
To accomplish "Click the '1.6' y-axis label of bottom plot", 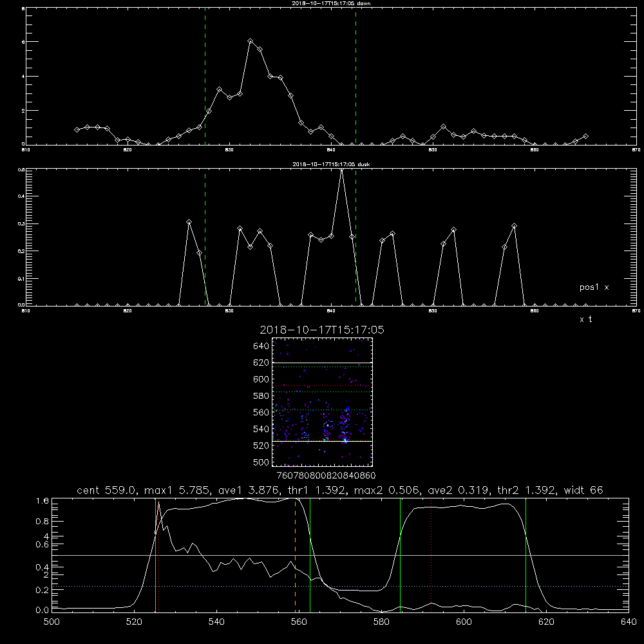I will pos(43,501).
